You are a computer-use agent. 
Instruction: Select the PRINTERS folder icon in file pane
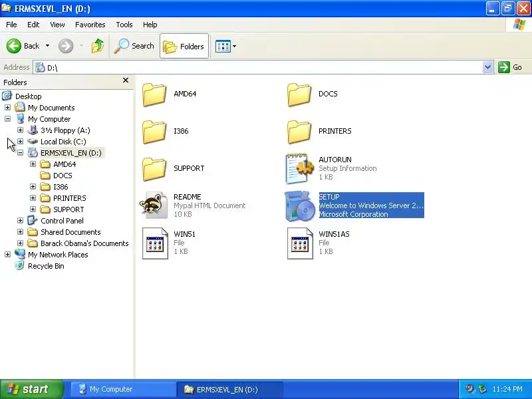tap(299, 132)
